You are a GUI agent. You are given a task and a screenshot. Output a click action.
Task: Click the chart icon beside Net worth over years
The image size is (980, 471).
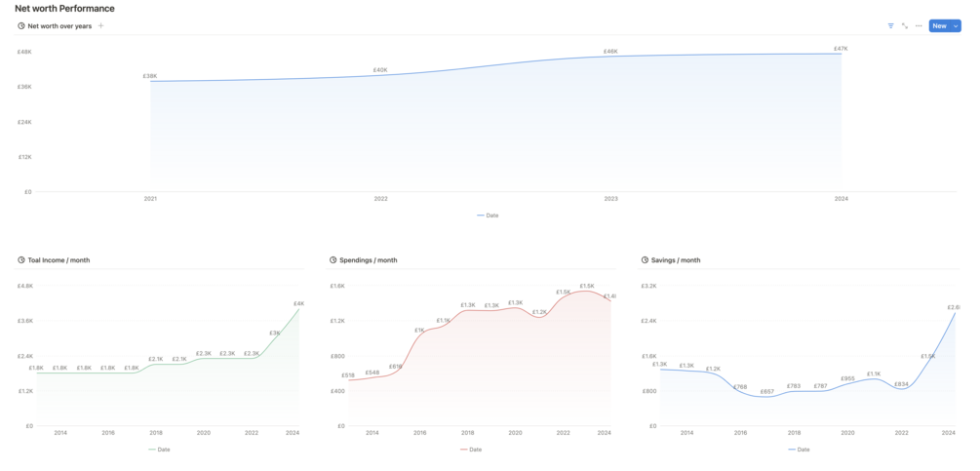click(x=21, y=26)
